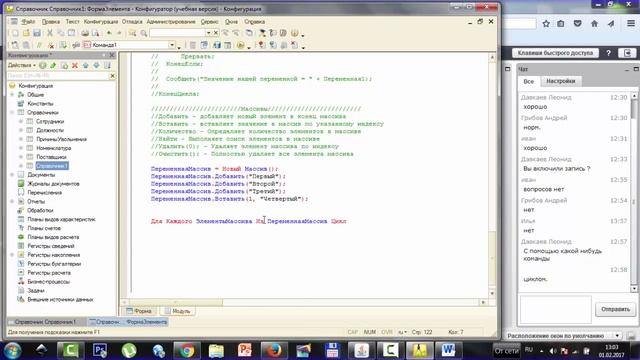Expand the Общие tree node
The width and height of the screenshot is (640, 360).
pos(12,95)
